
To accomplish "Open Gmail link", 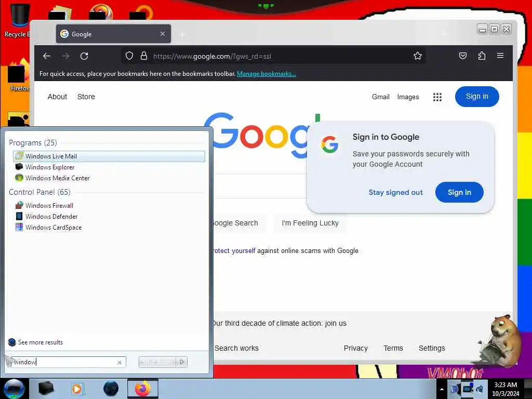I will point(380,97).
